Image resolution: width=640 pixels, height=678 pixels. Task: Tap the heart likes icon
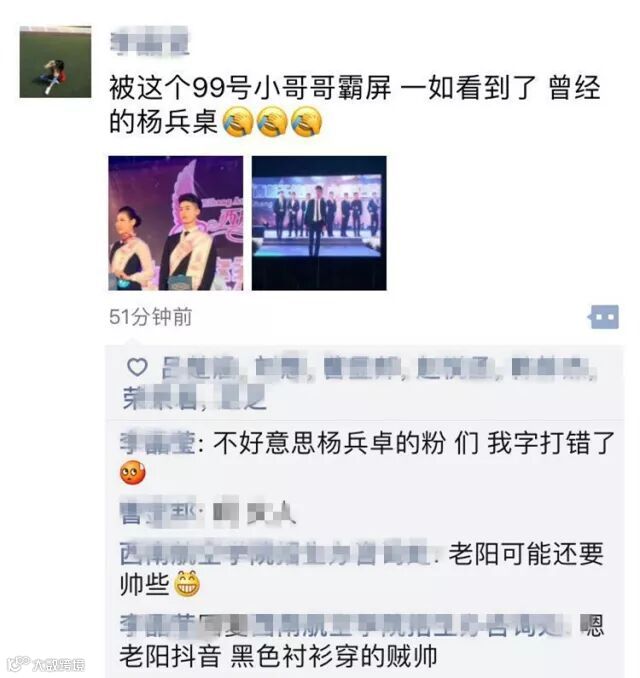(x=138, y=367)
